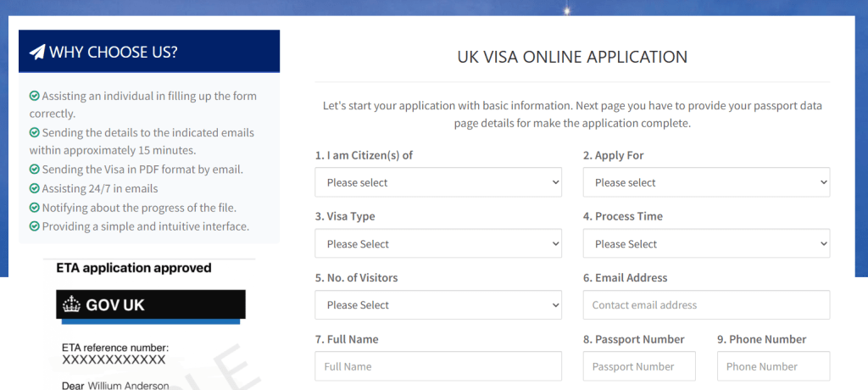Click check icon beside 'Providing a simple' text
This screenshot has height=390, width=868.
click(35, 226)
